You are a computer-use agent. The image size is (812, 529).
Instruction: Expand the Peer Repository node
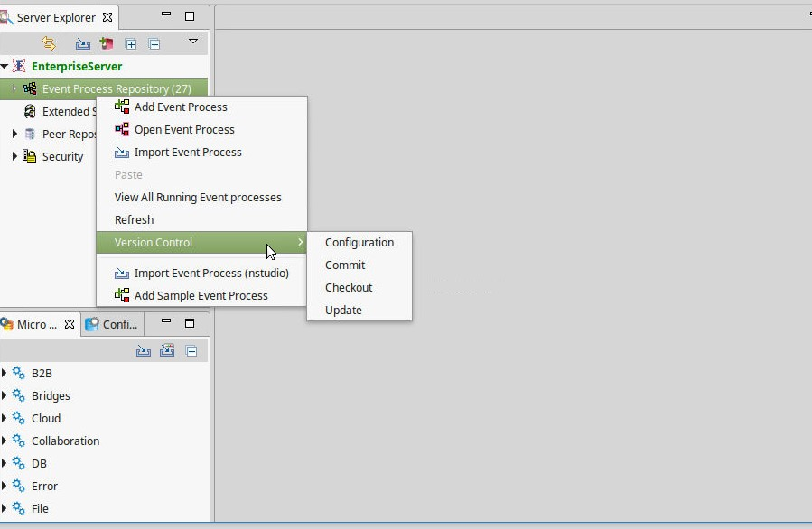point(14,135)
